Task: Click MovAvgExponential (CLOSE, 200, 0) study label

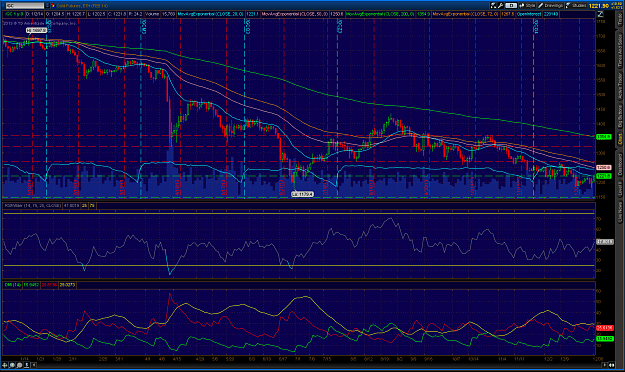Action: coord(380,14)
